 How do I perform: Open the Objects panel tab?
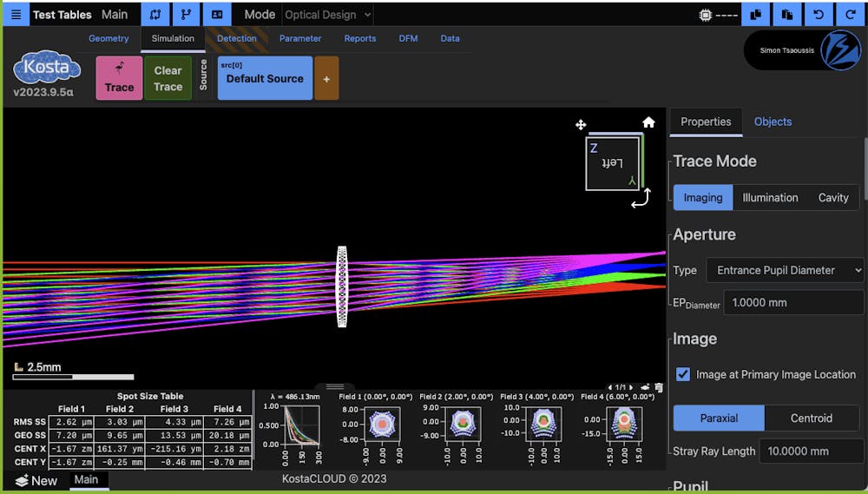pos(773,122)
